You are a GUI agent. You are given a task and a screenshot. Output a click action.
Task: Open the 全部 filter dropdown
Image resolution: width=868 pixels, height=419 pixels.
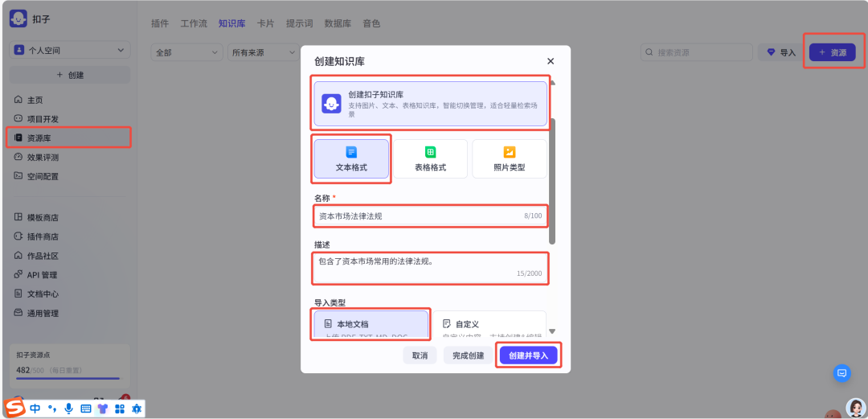pyautogui.click(x=186, y=52)
